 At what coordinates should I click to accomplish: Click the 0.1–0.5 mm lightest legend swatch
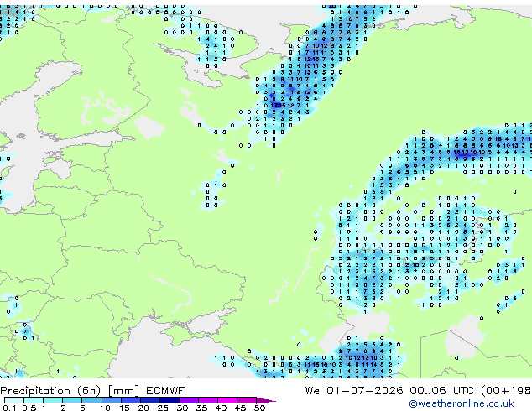(x=14, y=400)
